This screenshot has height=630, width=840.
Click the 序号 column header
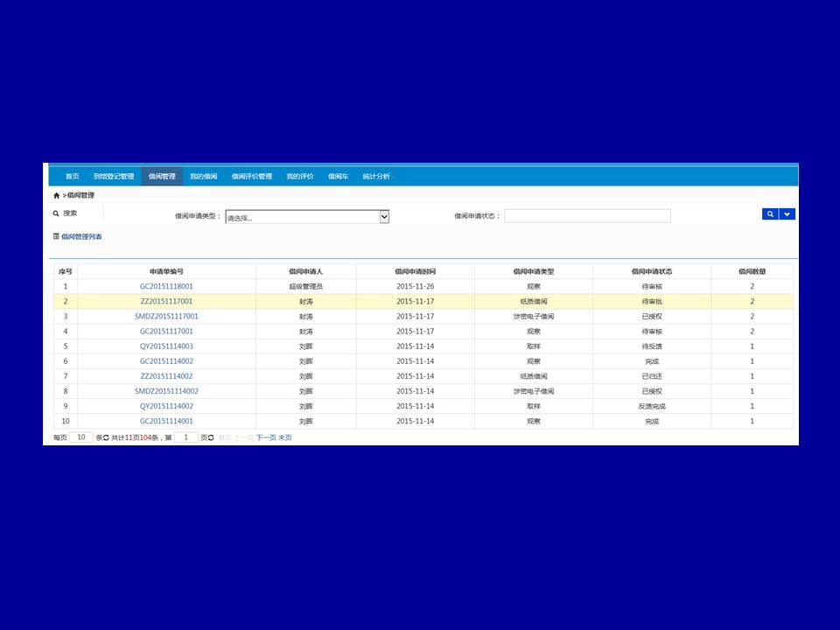click(x=66, y=271)
